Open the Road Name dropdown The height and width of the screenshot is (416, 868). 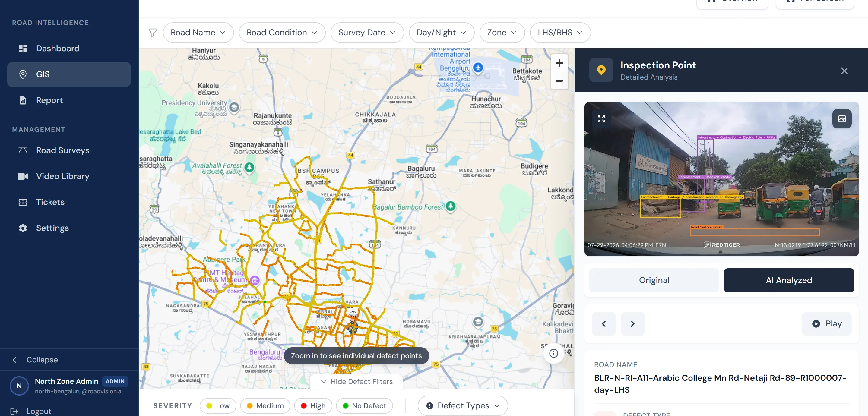tap(198, 33)
